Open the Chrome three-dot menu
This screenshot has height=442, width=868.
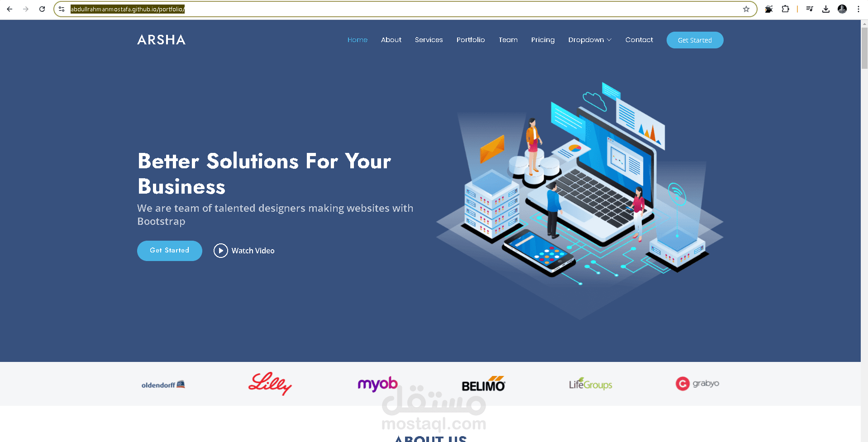coord(858,9)
